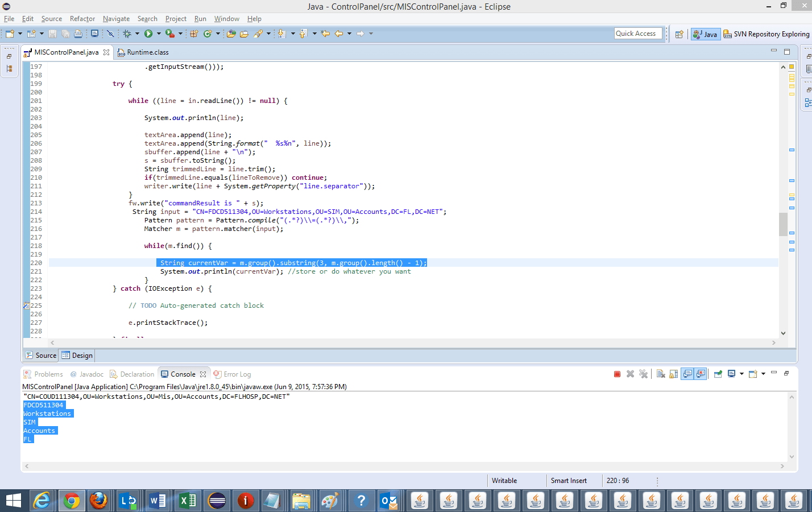Screen dimensions: 812x512
Task: Open Google Chrome from the taskbar
Action: point(72,501)
